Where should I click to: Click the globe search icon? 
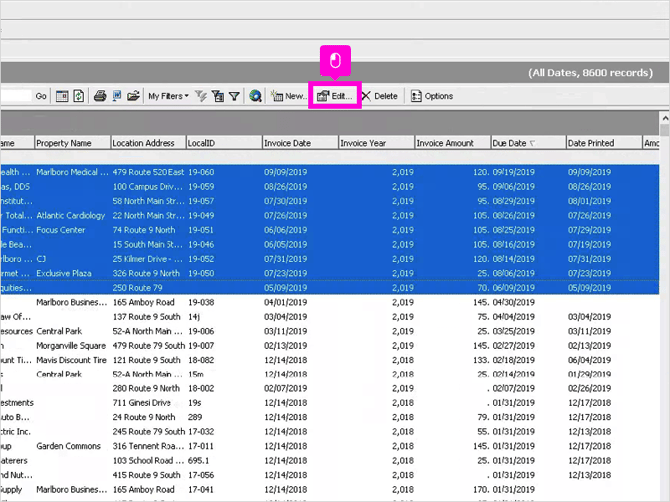256,96
